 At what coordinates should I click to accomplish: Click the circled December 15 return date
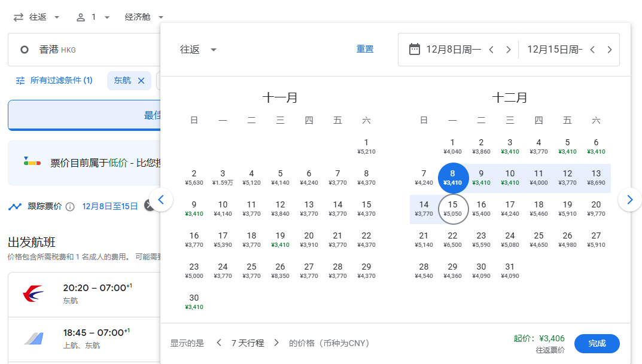(x=452, y=209)
